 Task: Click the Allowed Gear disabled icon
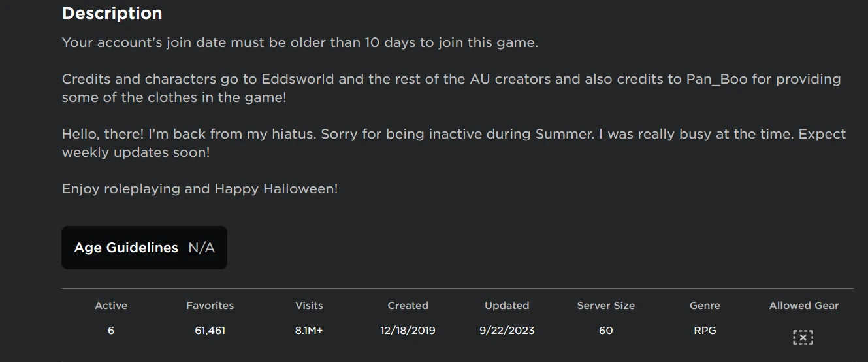803,337
